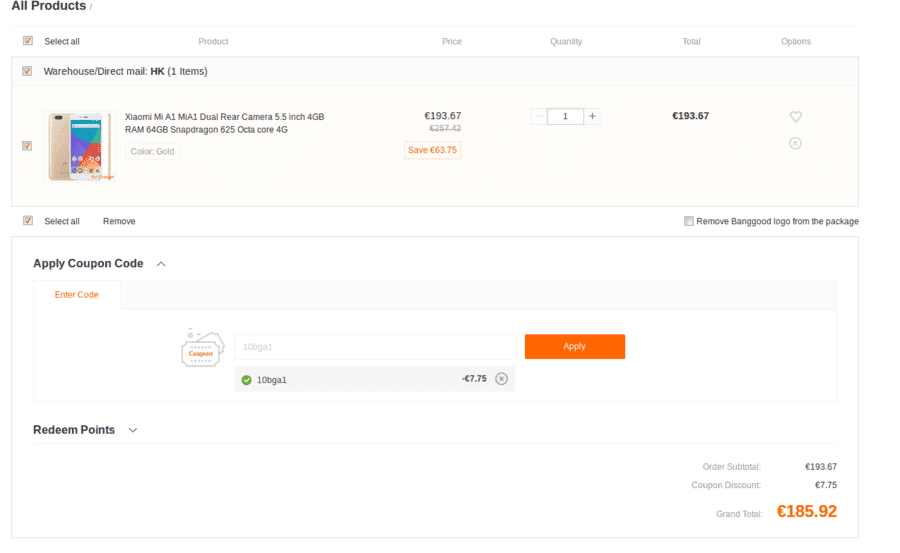Image resolution: width=900 pixels, height=553 pixels.
Task: Click the All Products breadcrumb
Action: tap(49, 6)
